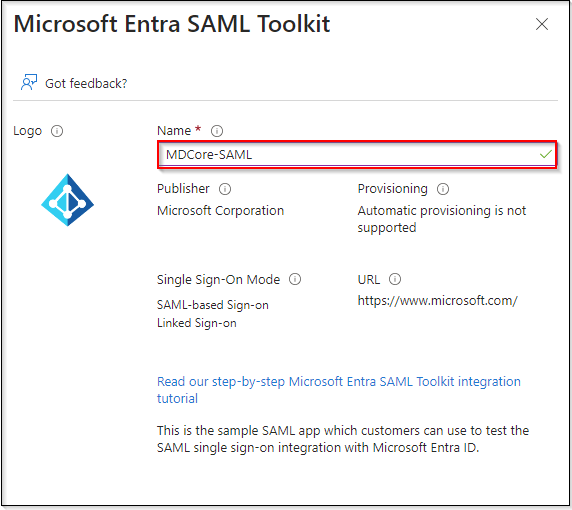
Task: Open the Got feedback? link
Action: [86, 84]
